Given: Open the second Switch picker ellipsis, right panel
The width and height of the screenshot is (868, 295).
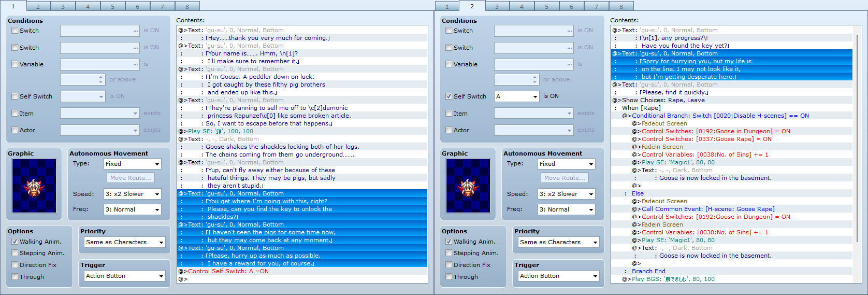Looking at the screenshot, I should point(570,48).
